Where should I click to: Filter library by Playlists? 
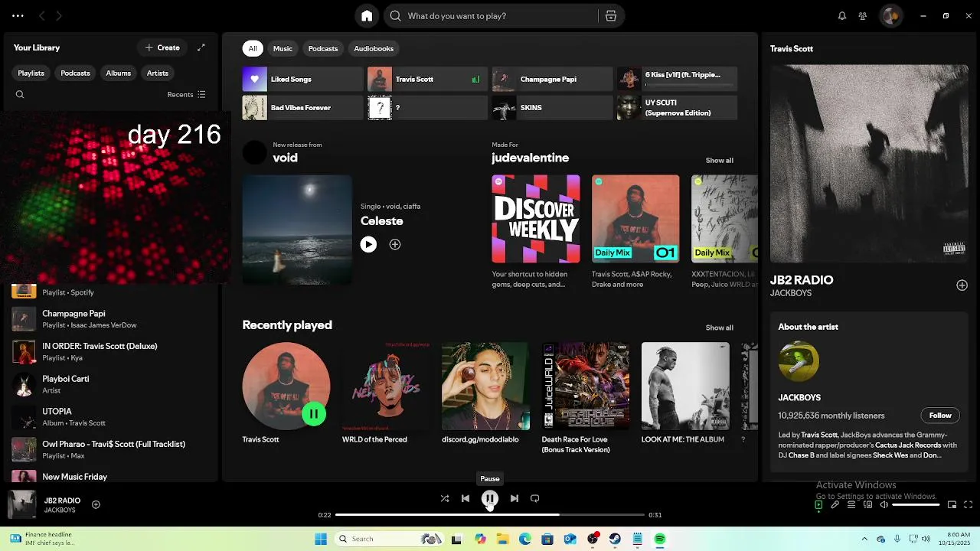[31, 73]
